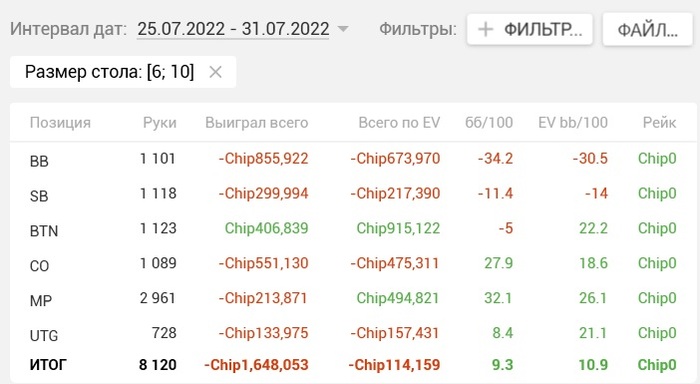Click the plus icon on the filter button
This screenshot has height=384, width=700.
(485, 29)
